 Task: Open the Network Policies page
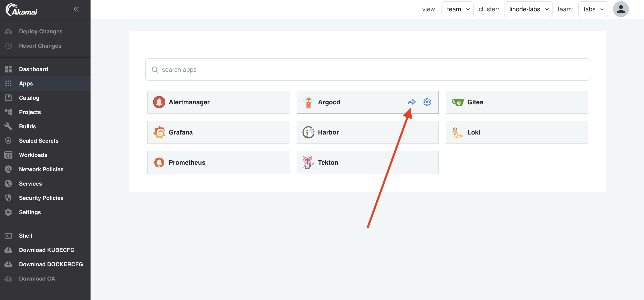tap(45, 169)
